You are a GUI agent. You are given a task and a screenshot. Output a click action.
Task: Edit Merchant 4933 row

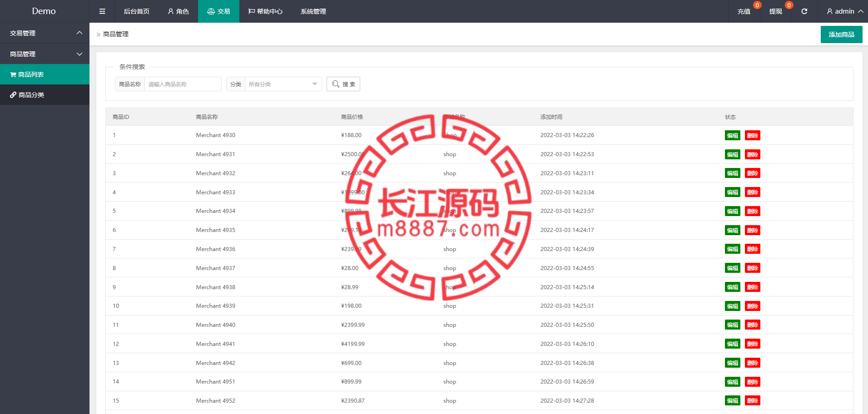(x=733, y=192)
